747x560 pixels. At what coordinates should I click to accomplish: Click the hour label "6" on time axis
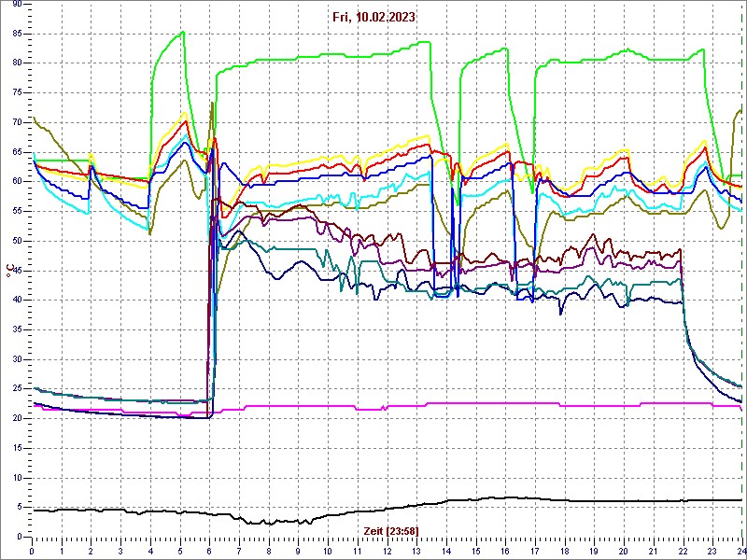click(209, 550)
